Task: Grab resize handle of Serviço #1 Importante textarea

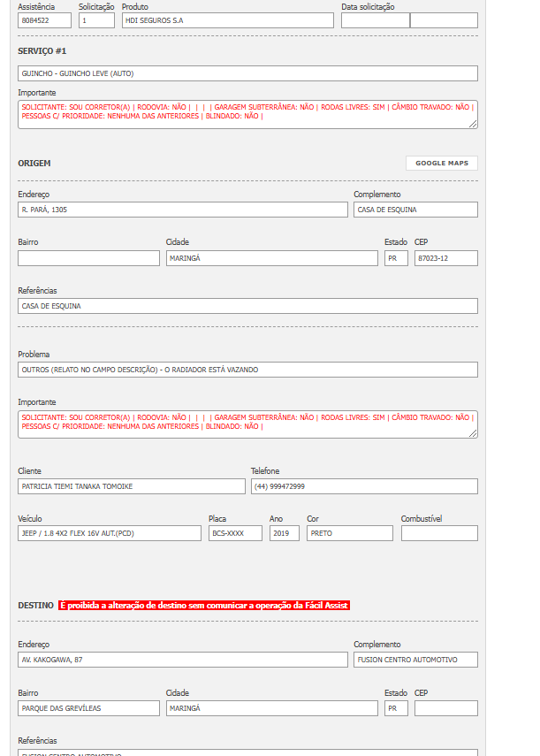Action: [473, 125]
